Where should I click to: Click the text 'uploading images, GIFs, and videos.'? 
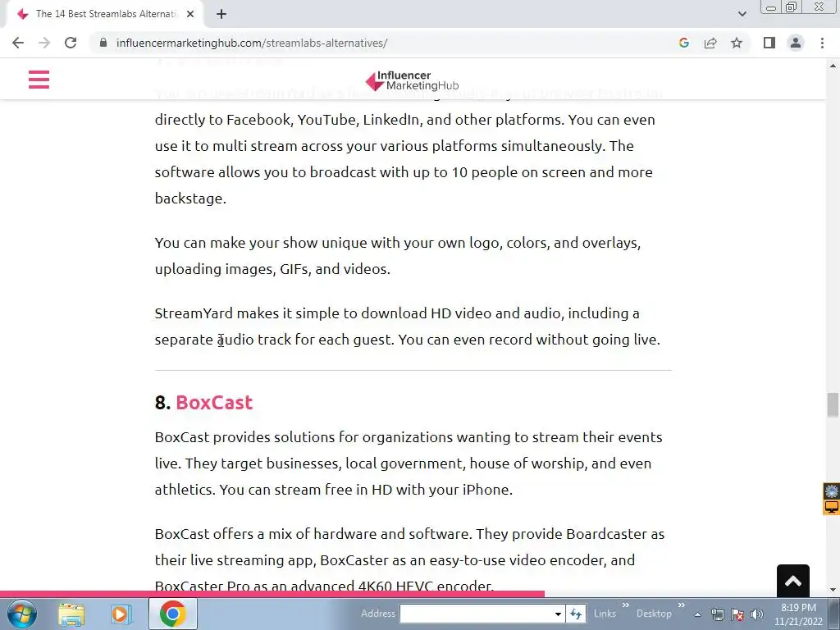[x=272, y=269]
